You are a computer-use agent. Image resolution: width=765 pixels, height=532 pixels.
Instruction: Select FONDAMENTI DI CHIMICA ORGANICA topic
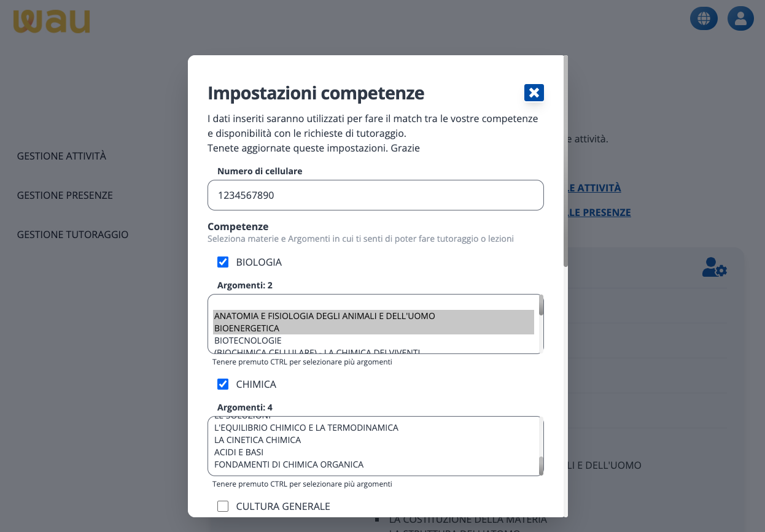[289, 465]
